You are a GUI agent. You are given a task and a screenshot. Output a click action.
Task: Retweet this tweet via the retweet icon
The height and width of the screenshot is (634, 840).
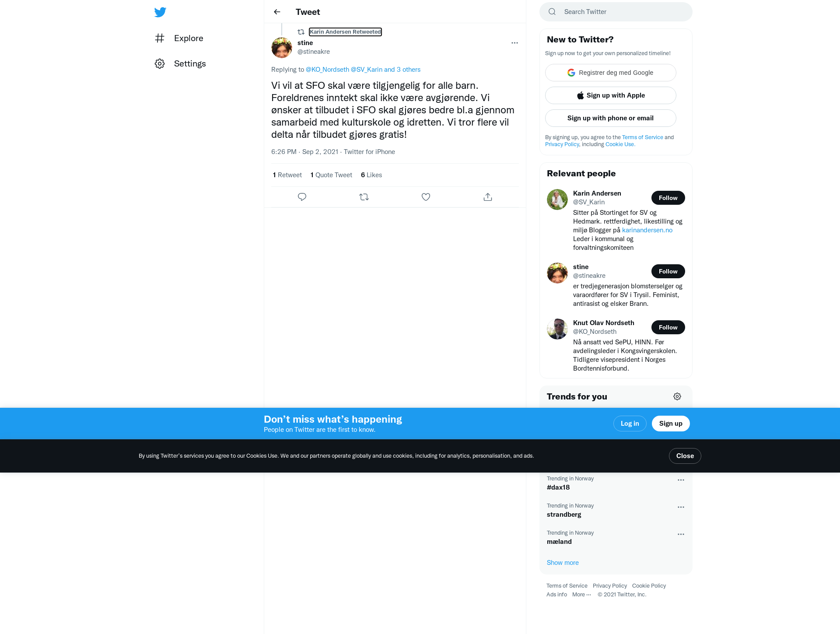click(364, 197)
